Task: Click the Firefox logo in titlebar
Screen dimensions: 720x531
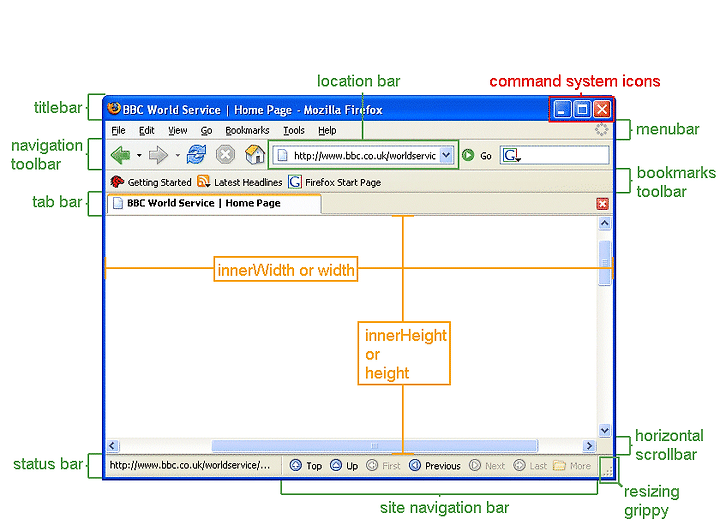Action: point(114,109)
